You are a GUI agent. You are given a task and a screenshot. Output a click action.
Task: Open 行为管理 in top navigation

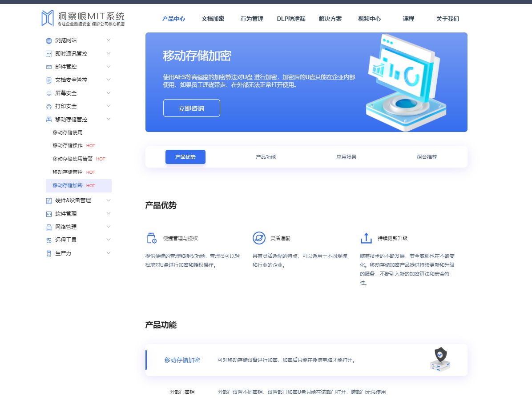pos(252,19)
